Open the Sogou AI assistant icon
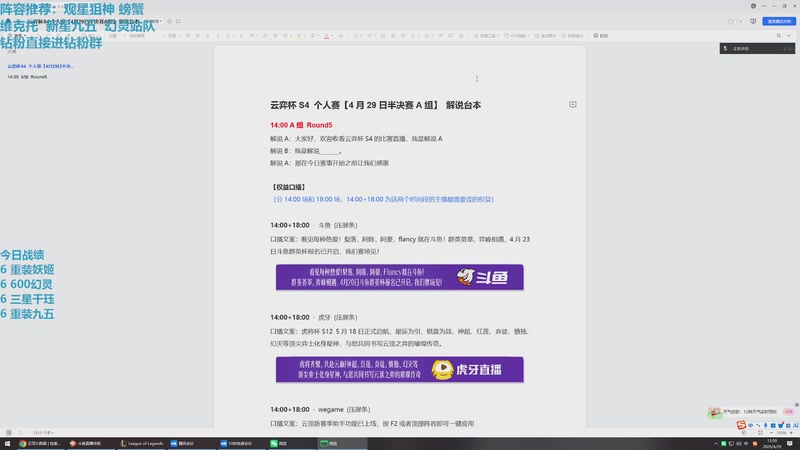800x450 pixels. click(795, 425)
